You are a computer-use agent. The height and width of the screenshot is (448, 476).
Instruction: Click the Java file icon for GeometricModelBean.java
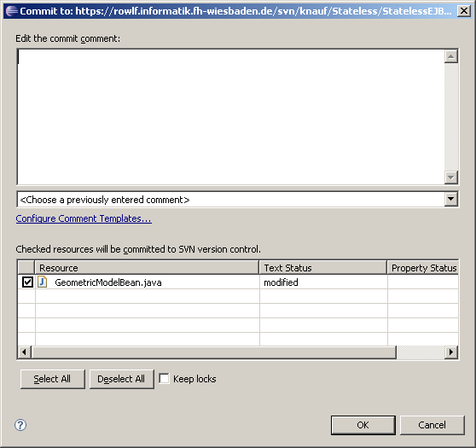tap(42, 282)
